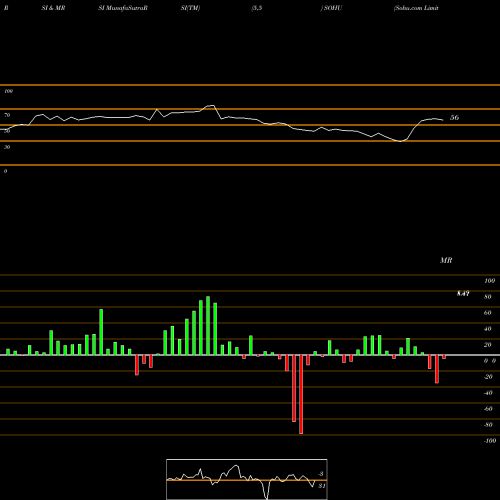
Task: Select the MR axis label '-100'
Action: 490,441
